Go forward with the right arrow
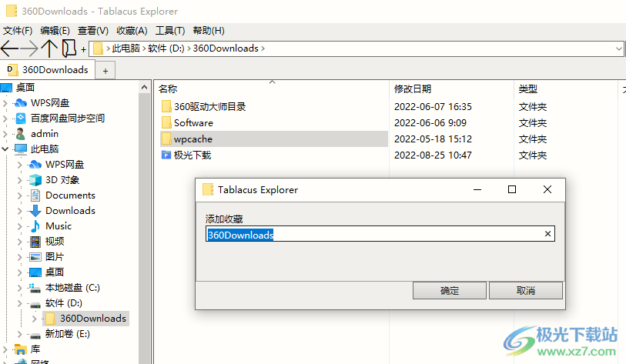 (29, 48)
